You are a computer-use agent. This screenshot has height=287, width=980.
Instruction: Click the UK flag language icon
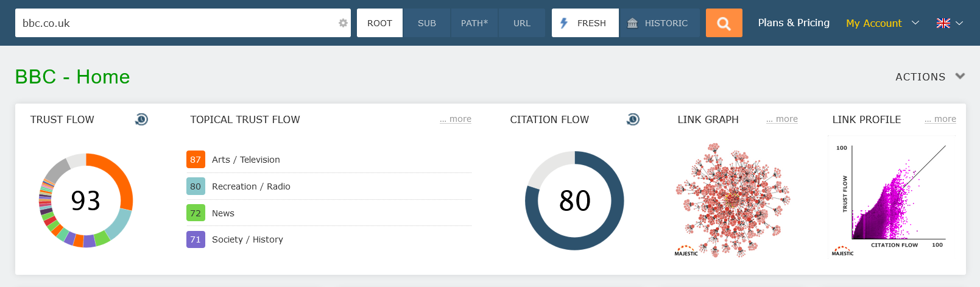click(x=943, y=23)
